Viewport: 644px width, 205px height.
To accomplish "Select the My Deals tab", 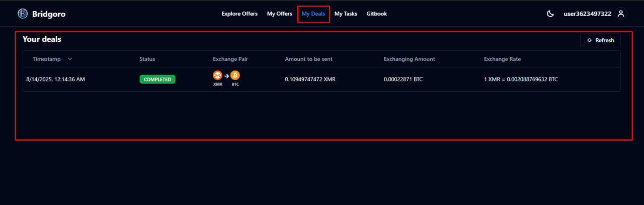I will click(x=313, y=14).
